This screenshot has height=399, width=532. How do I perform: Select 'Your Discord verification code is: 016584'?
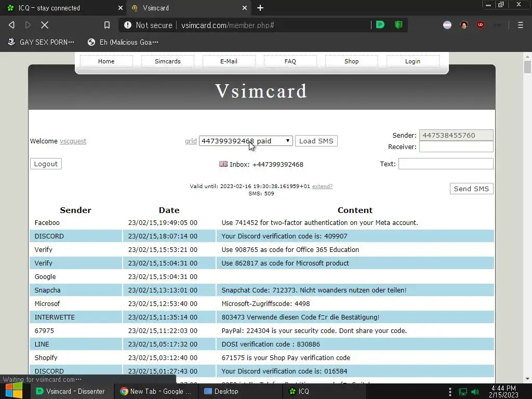[284, 371]
